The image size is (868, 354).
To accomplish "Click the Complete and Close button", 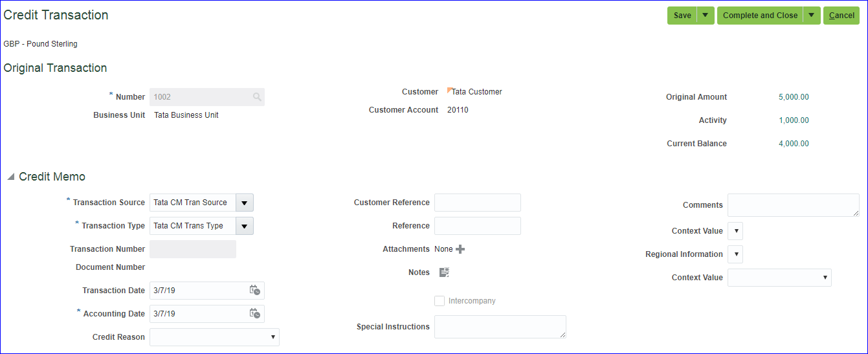I will 760,16.
